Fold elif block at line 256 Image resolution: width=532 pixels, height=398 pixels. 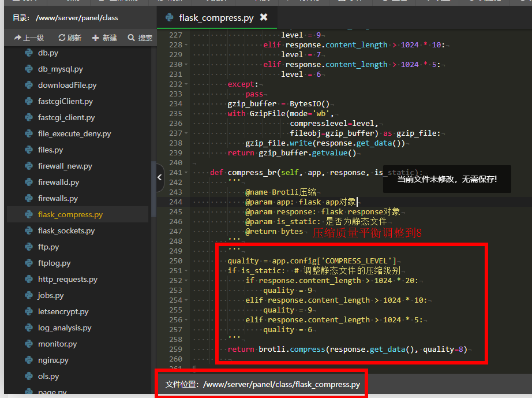click(x=186, y=320)
